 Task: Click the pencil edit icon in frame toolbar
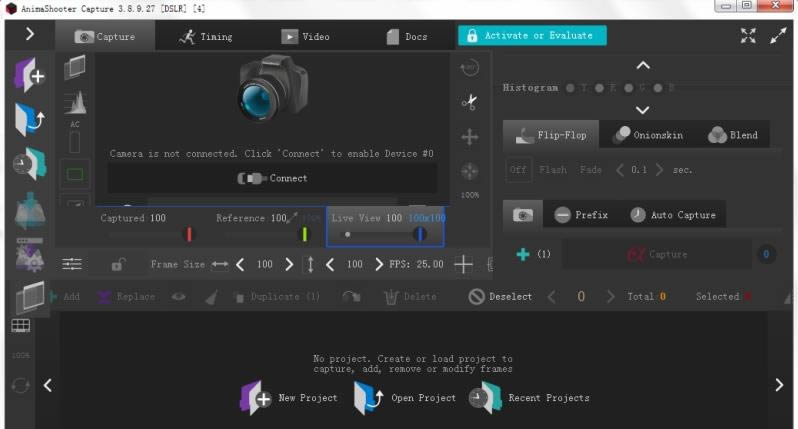[212, 297]
